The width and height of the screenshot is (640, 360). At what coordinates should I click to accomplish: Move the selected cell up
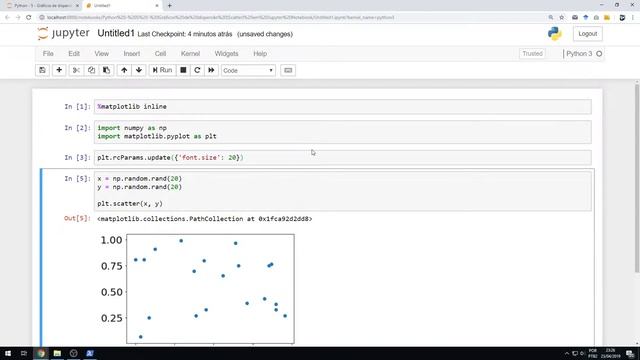coord(124,70)
